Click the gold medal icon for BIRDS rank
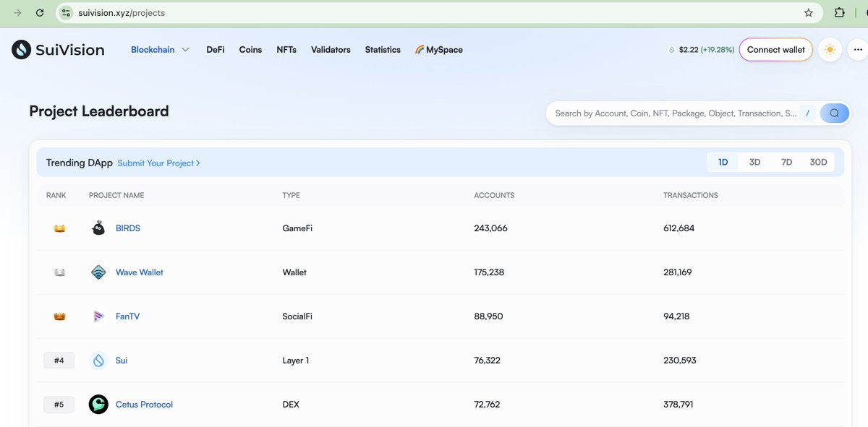 click(59, 228)
